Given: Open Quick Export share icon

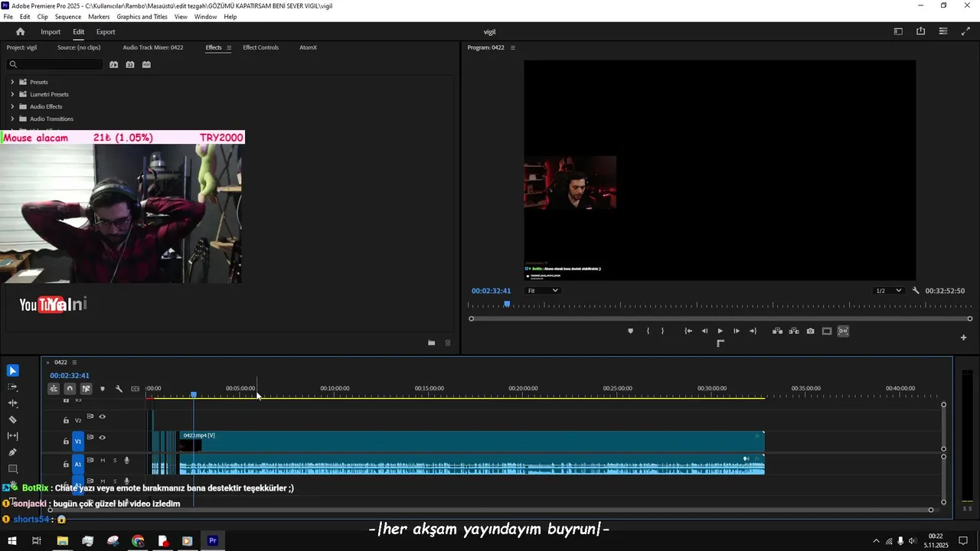Looking at the screenshot, I should point(920,31).
